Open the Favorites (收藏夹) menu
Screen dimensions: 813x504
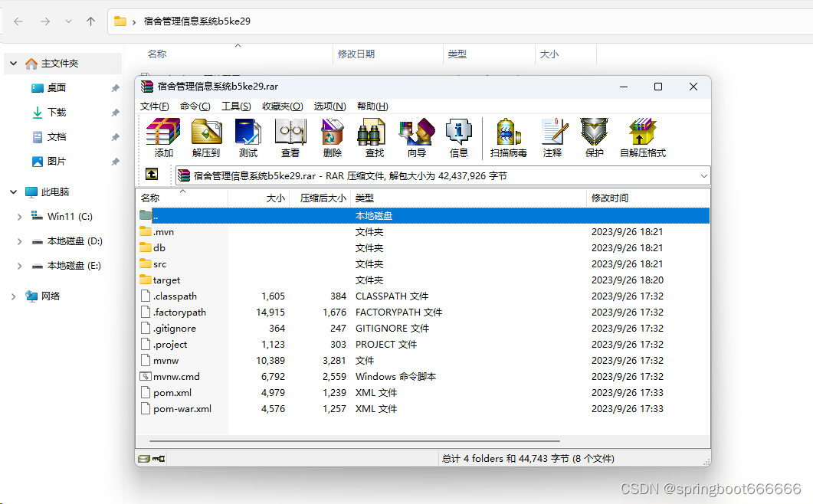(283, 106)
